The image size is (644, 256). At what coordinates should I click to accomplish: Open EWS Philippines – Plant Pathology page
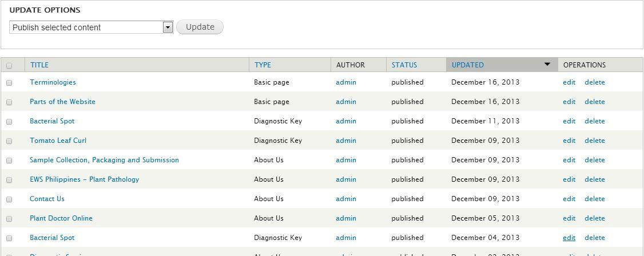coord(84,179)
